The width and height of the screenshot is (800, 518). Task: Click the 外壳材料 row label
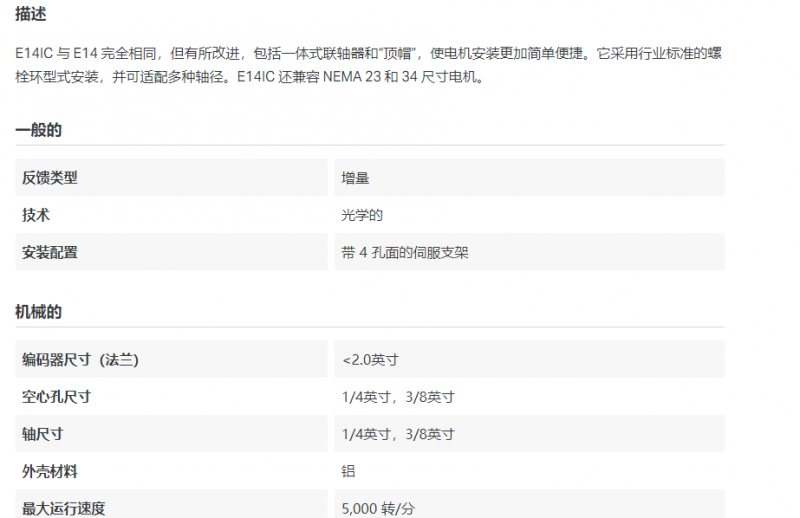coord(50,471)
